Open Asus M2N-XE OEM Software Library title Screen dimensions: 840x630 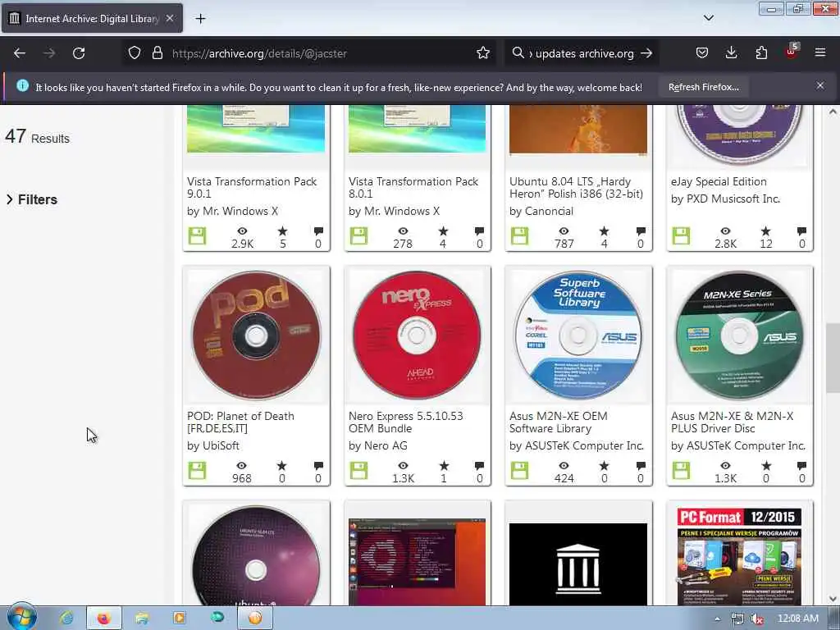click(x=558, y=422)
